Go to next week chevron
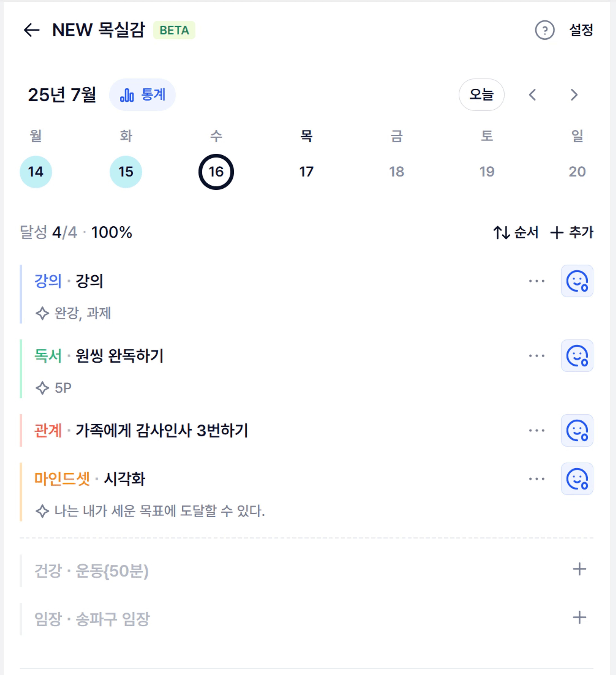Image resolution: width=616 pixels, height=675 pixels. coord(574,95)
